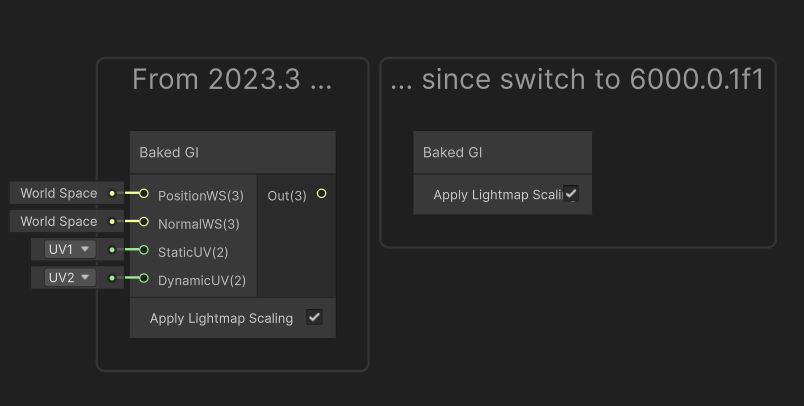Select the collapsed Baked GI node title
The width and height of the screenshot is (804, 406).
[x=502, y=153]
